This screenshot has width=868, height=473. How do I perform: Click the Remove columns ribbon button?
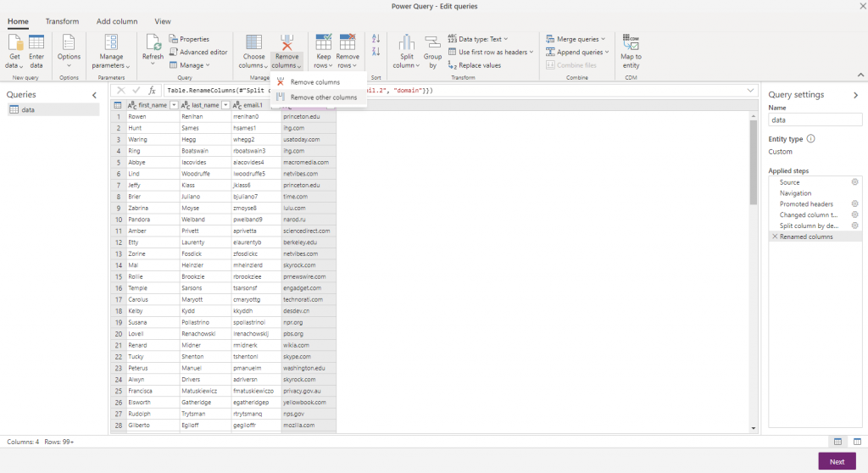point(287,52)
